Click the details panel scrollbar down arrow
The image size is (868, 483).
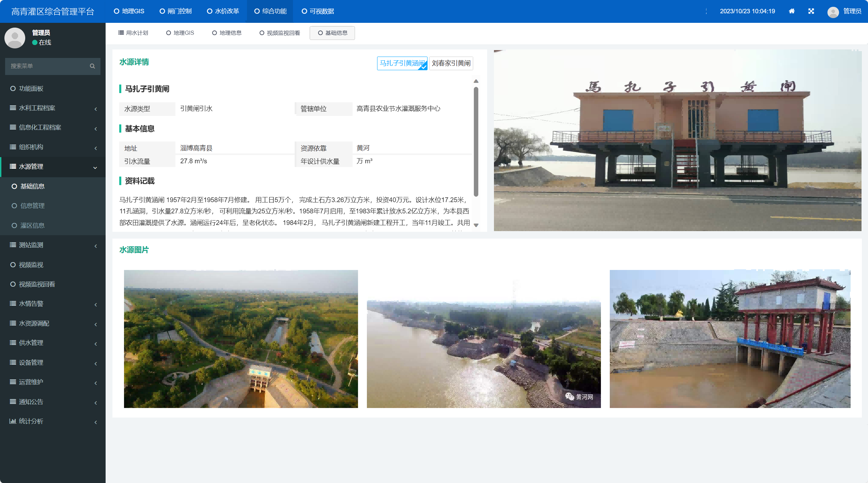[x=476, y=225]
